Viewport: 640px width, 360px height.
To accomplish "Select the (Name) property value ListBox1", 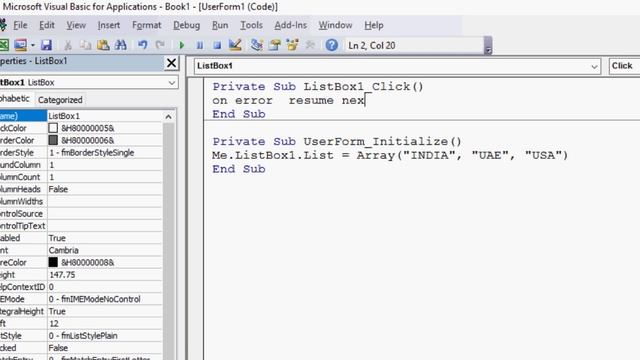I will (x=104, y=116).
